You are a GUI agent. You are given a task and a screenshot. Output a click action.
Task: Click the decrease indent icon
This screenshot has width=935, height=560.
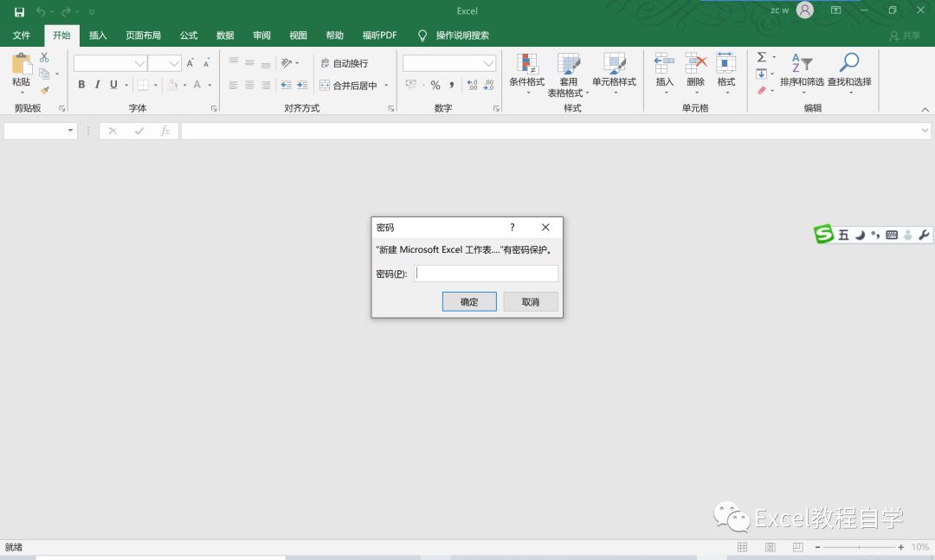pyautogui.click(x=287, y=85)
